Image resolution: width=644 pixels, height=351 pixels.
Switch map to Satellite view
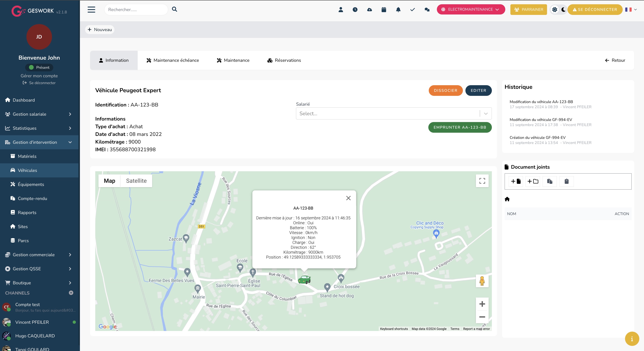click(x=136, y=181)
